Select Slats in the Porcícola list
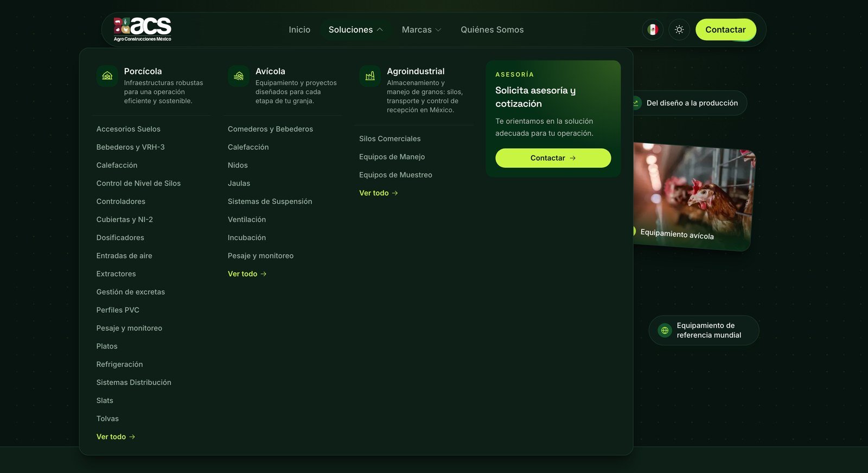868x473 pixels. [x=105, y=401]
